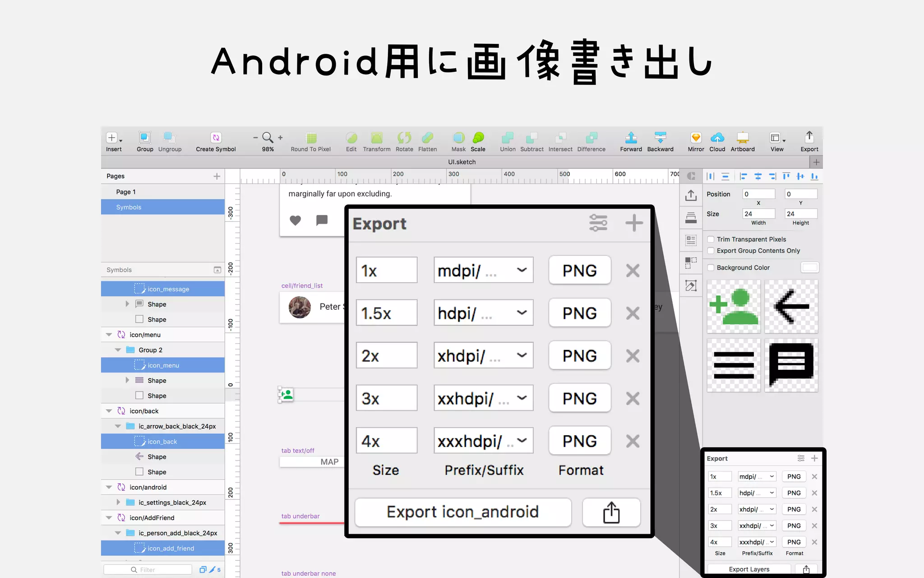Click the 2x size field
The height and width of the screenshot is (578, 924).
pos(387,356)
